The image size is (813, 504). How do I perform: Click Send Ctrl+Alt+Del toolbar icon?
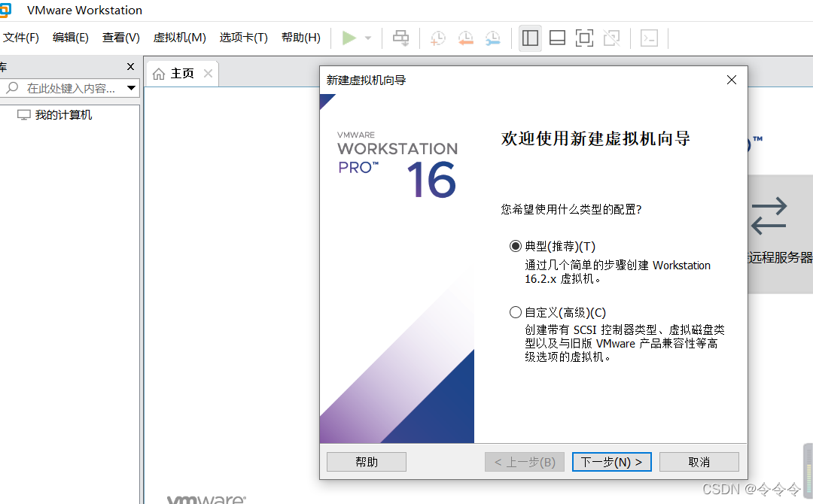point(400,38)
